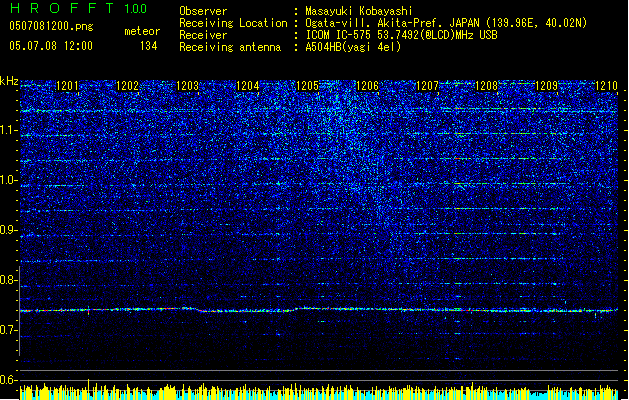
Task: Click the kHz axis unit label
Action: (x=9, y=81)
